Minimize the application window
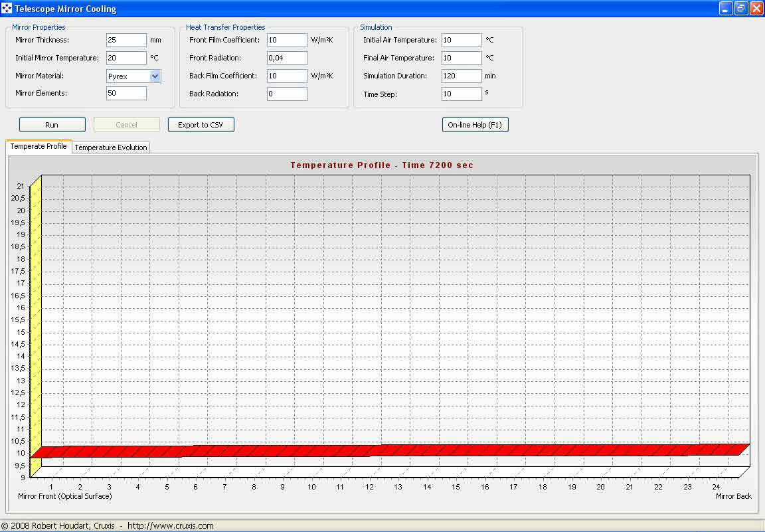The image size is (765, 532). (x=725, y=9)
